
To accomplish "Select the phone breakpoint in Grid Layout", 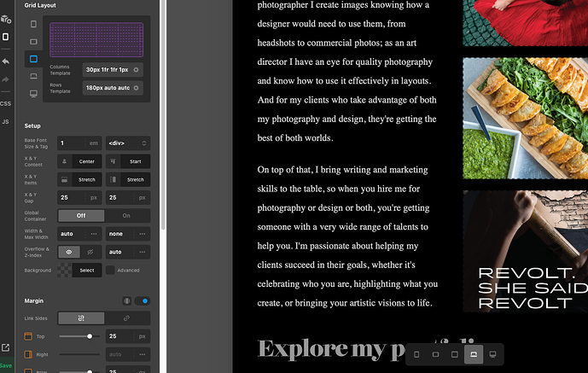I will coord(33,24).
